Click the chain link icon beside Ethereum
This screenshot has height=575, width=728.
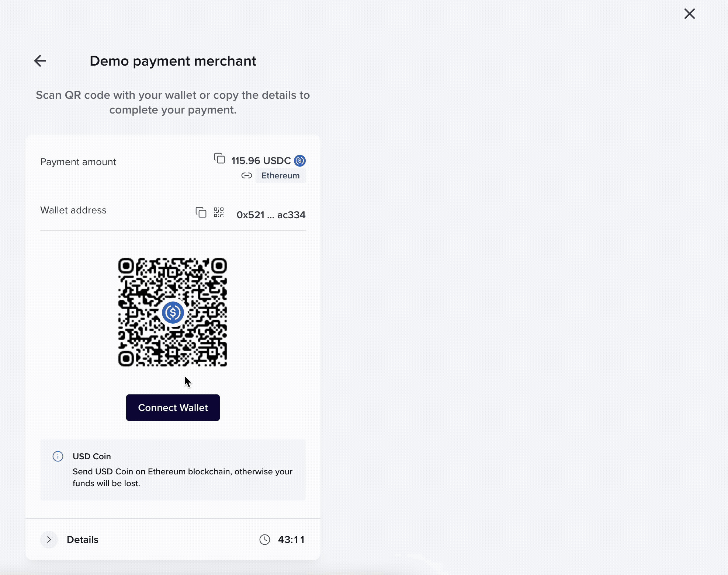(x=246, y=175)
